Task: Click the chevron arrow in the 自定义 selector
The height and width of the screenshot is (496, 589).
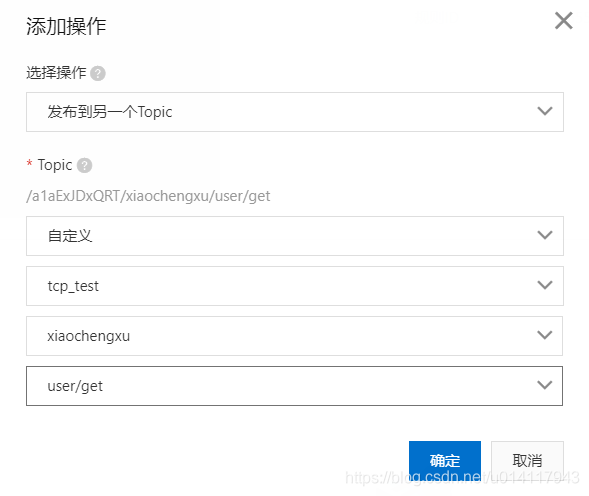Action: (545, 235)
